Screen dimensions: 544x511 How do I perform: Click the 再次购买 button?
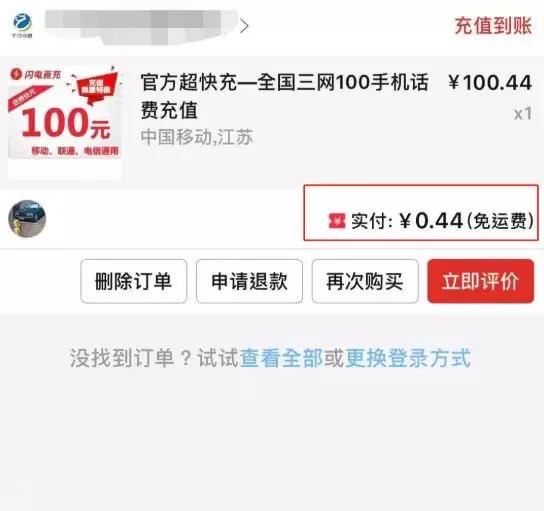(x=365, y=281)
